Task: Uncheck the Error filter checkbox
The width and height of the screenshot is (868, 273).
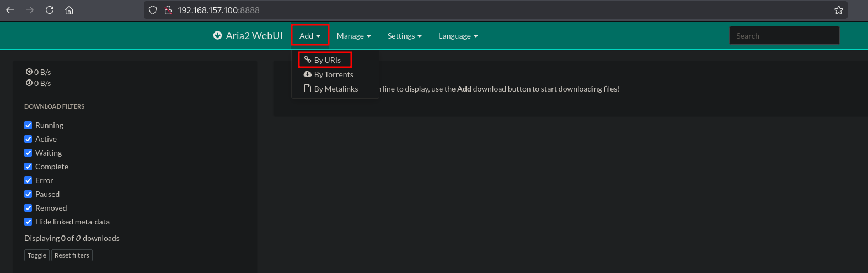Action: (28, 180)
